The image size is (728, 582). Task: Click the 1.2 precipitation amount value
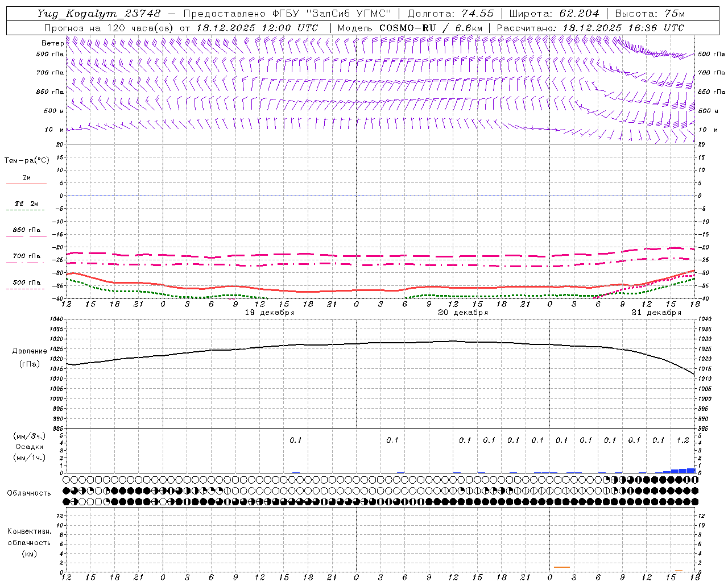pyautogui.click(x=682, y=440)
